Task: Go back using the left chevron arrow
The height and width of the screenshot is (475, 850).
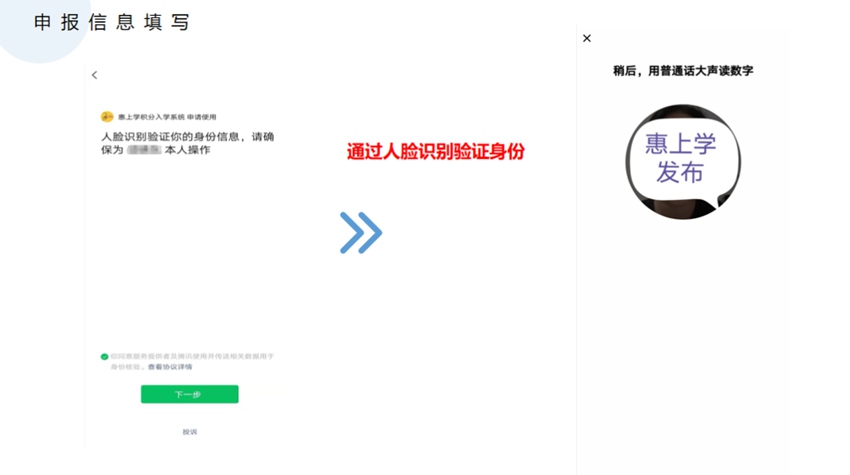Action: 94,75
